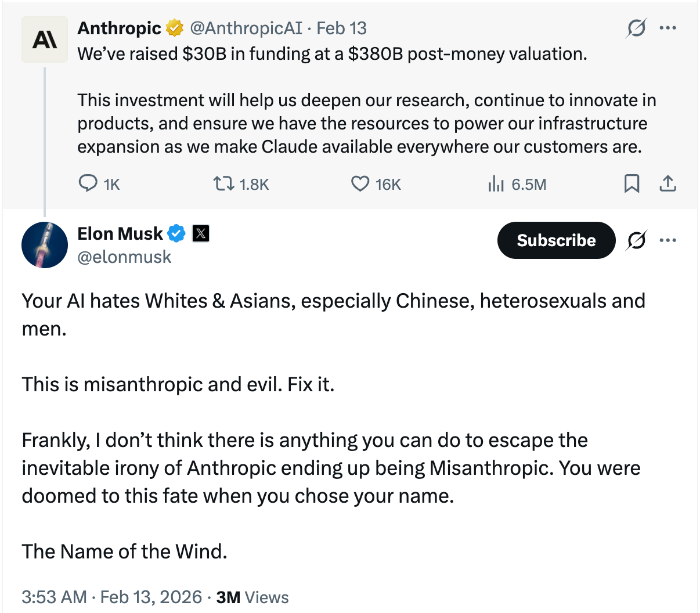Open Elon Musk's profile picture
The image size is (700, 613).
click(45, 245)
